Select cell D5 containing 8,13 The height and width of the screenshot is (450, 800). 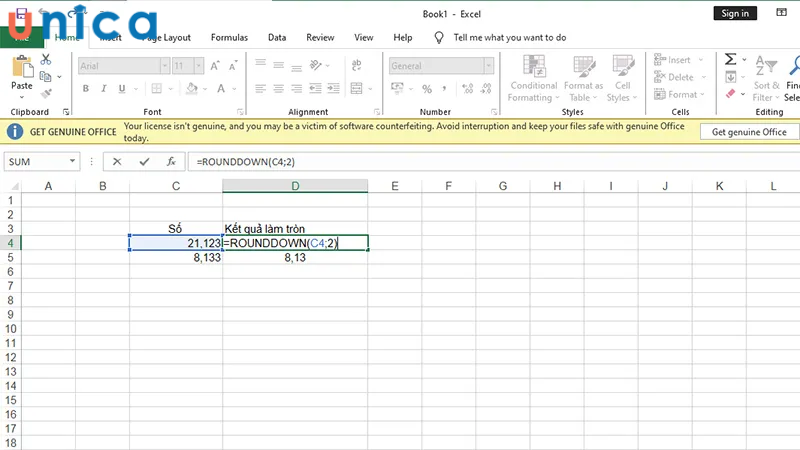pos(295,257)
